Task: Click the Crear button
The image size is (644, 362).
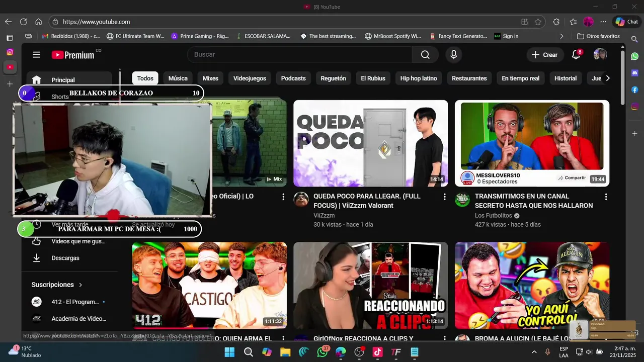Action: pos(544,55)
